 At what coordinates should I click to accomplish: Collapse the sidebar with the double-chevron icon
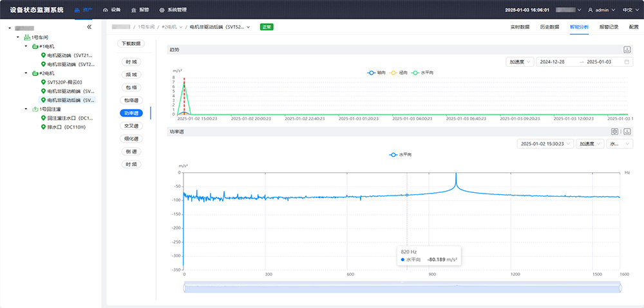click(x=89, y=27)
